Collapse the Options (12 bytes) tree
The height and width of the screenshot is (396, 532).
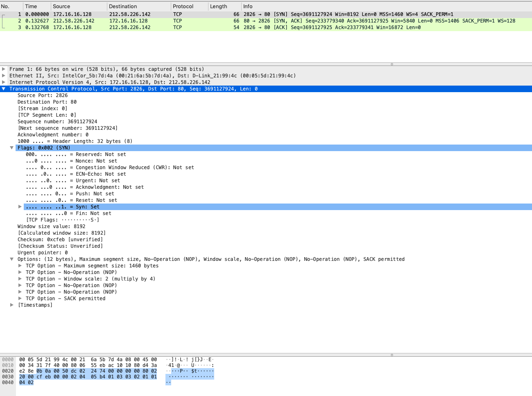(12, 259)
